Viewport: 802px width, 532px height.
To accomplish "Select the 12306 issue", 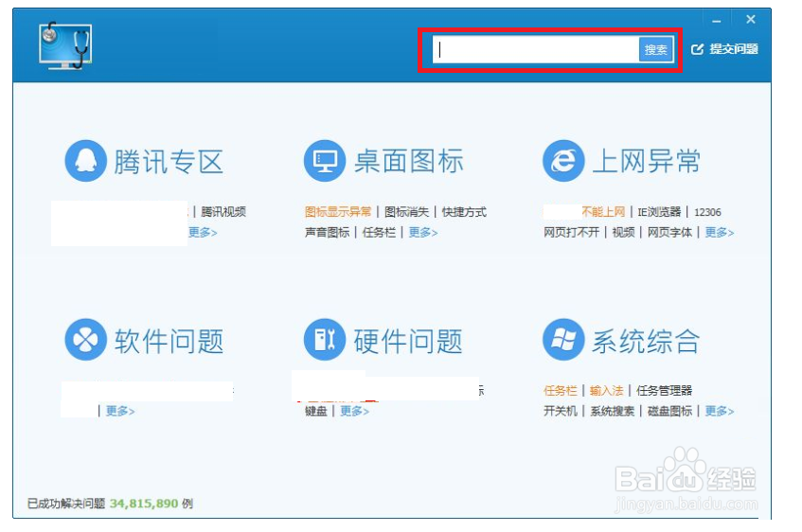I will (x=707, y=212).
